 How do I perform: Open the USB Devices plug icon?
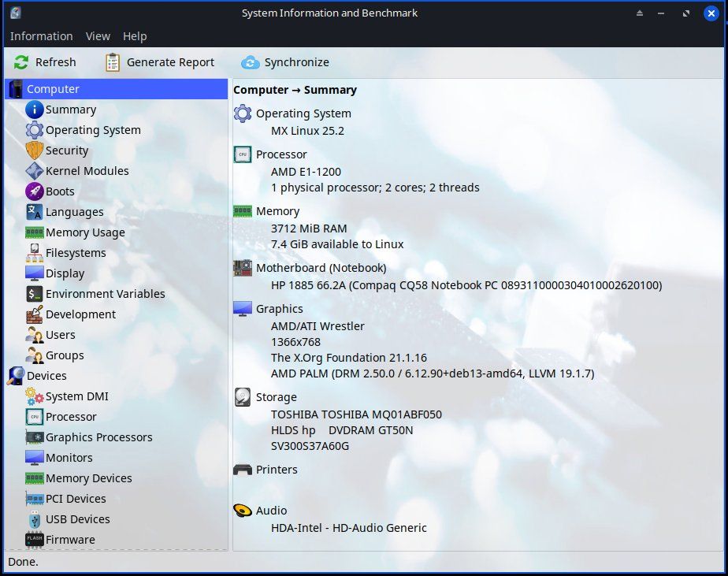35,518
